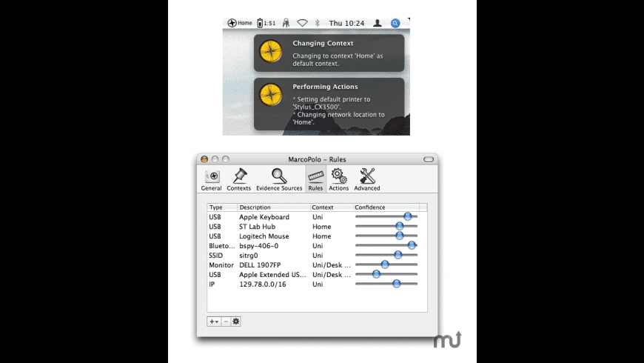
Task: Open the Contexts pushpin pane
Action: tap(238, 180)
